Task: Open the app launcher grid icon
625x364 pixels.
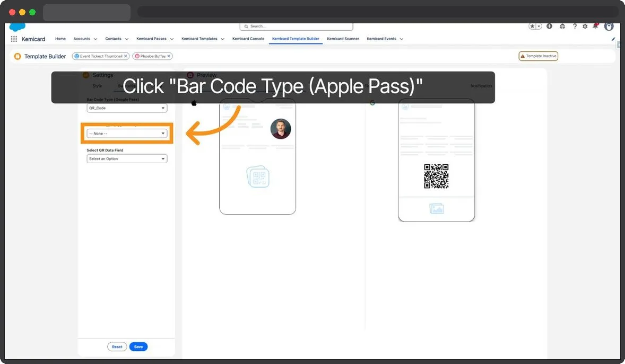Action: tap(14, 39)
